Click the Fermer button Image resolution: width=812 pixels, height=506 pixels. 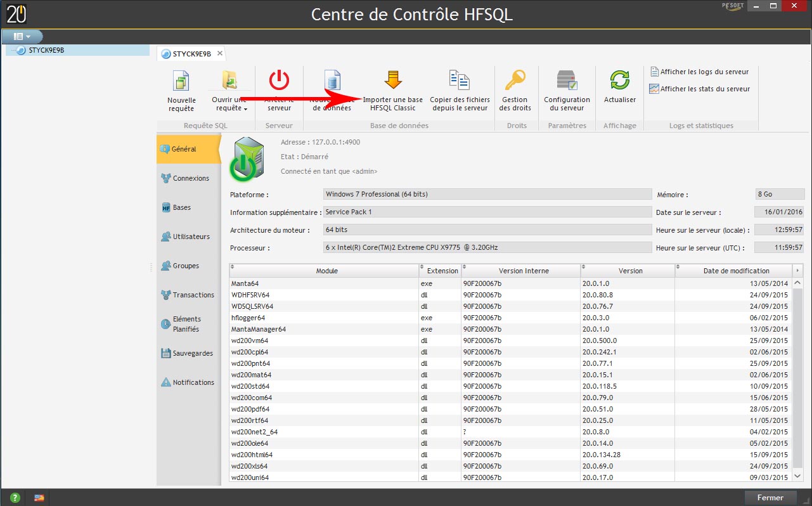(x=770, y=498)
